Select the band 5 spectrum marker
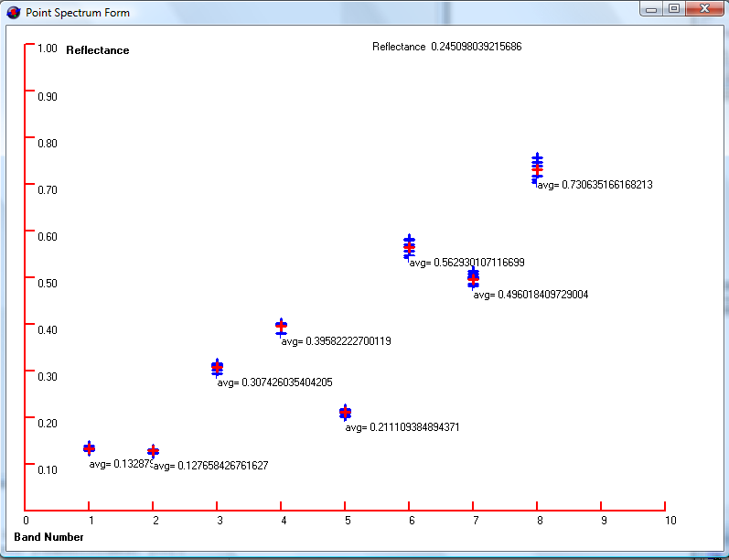This screenshot has width=729, height=560. click(345, 413)
